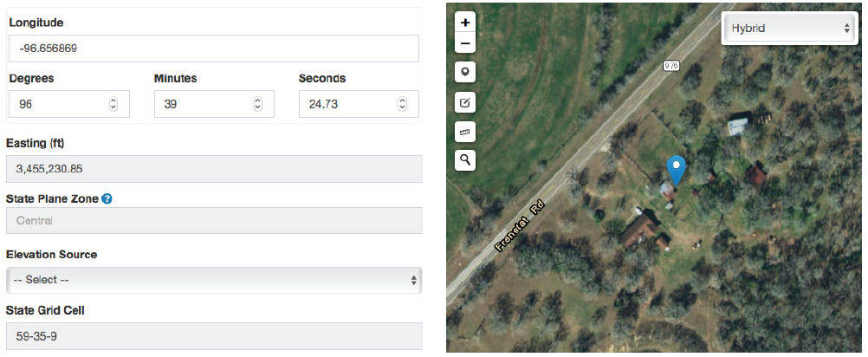Click the Easting (ft) value field

(213, 169)
